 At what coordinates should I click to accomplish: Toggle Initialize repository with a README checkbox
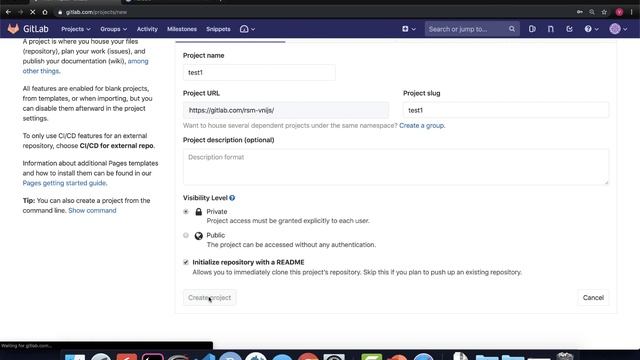point(186,262)
